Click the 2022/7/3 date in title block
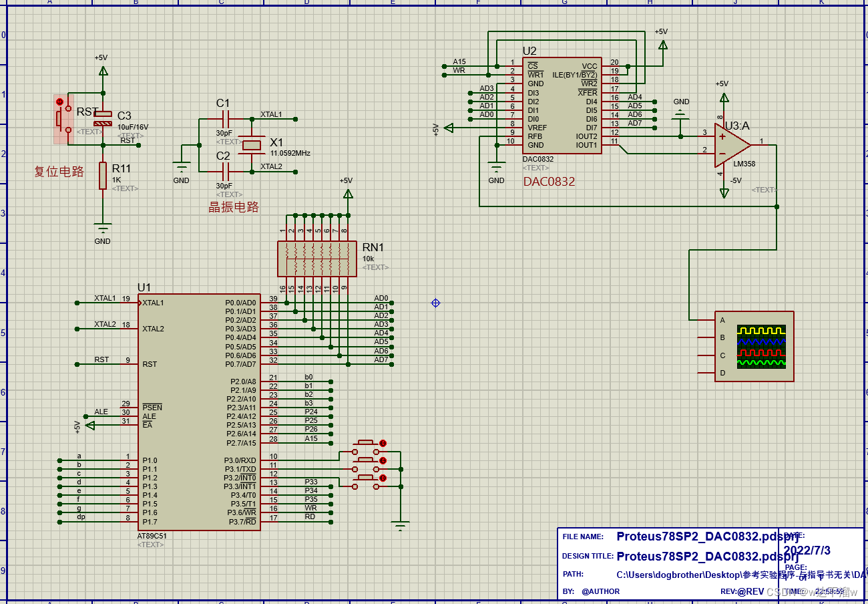Screen dimensions: 868x604 tap(807, 551)
